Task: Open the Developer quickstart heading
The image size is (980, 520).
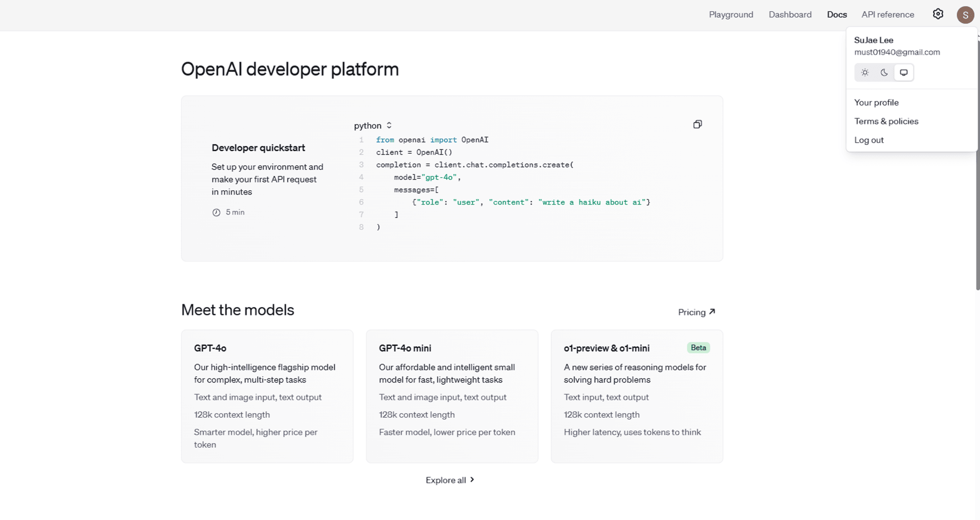Action: coord(258,147)
